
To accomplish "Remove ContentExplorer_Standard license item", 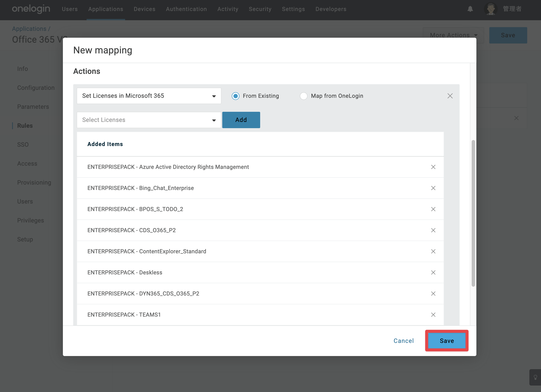I will (433, 252).
